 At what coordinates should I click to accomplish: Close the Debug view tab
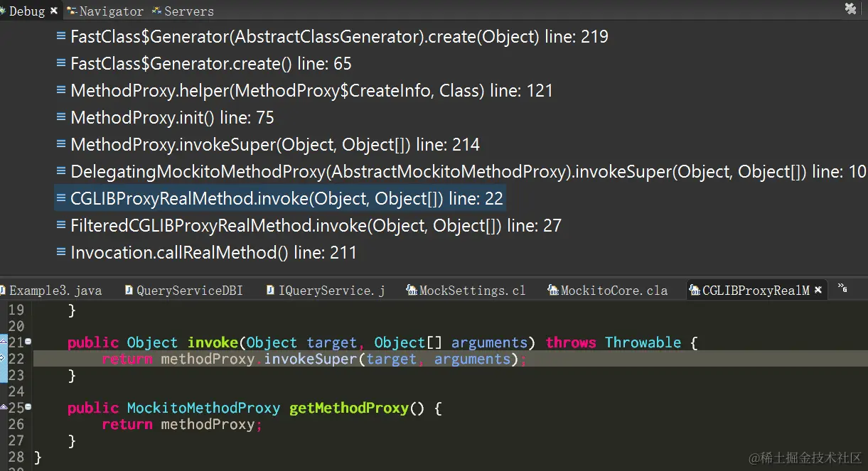[54, 11]
